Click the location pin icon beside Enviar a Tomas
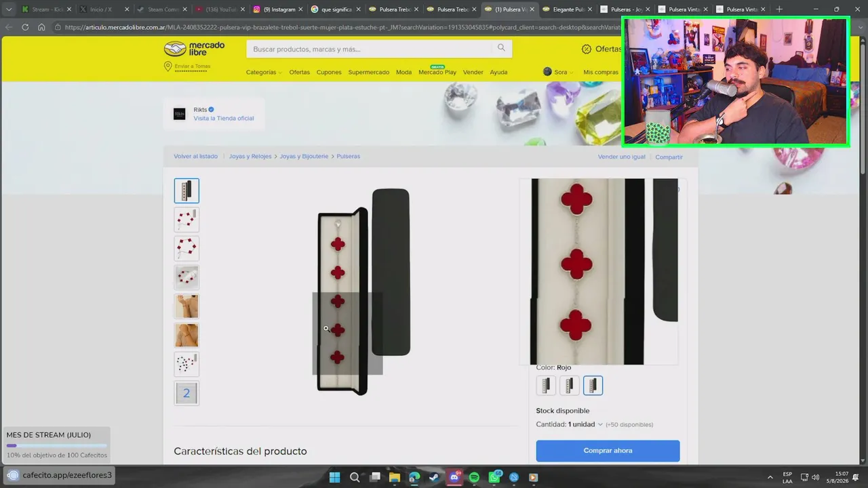The image size is (868, 488). (167, 66)
